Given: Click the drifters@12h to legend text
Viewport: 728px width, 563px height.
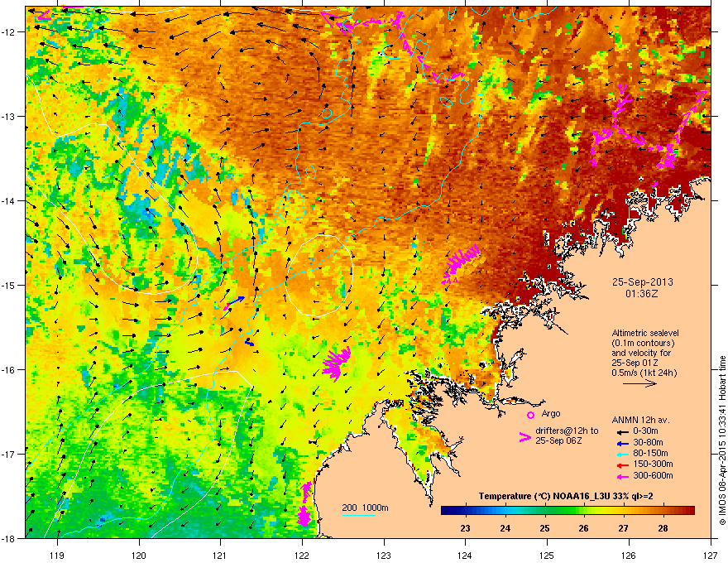Looking at the screenshot, I should (x=567, y=431).
